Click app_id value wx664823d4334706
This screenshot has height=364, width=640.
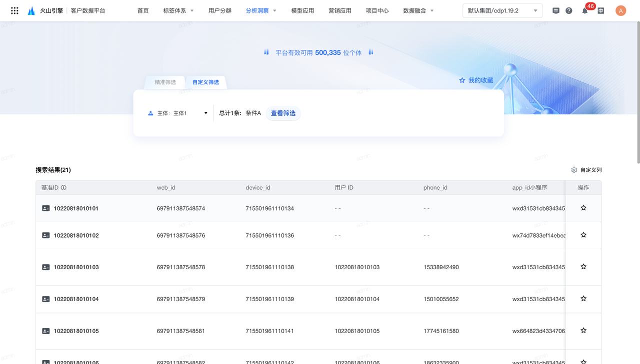(539, 331)
